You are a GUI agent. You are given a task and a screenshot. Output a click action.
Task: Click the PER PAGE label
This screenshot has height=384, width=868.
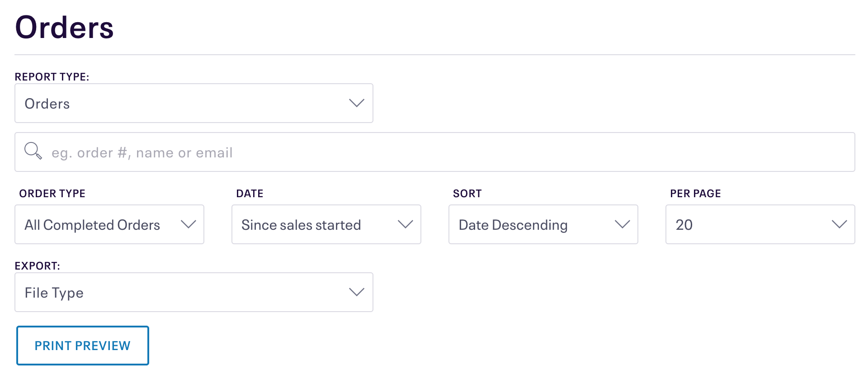coord(695,194)
